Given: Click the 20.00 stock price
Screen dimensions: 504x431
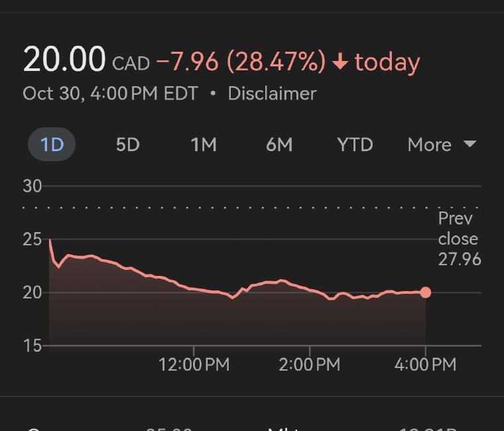Looking at the screenshot, I should point(64,60).
